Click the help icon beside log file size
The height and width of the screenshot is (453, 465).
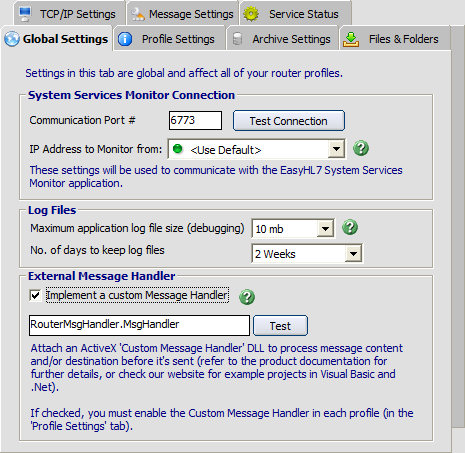350,227
